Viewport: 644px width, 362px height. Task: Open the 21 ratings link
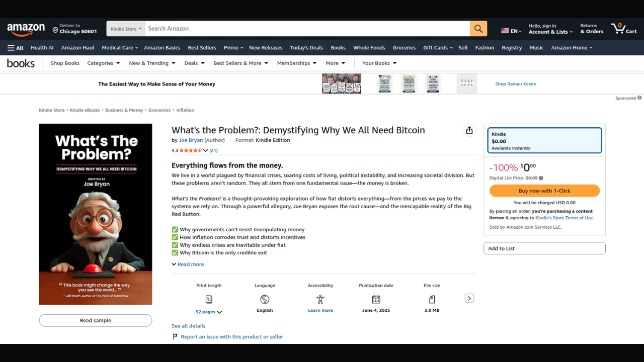click(x=213, y=150)
